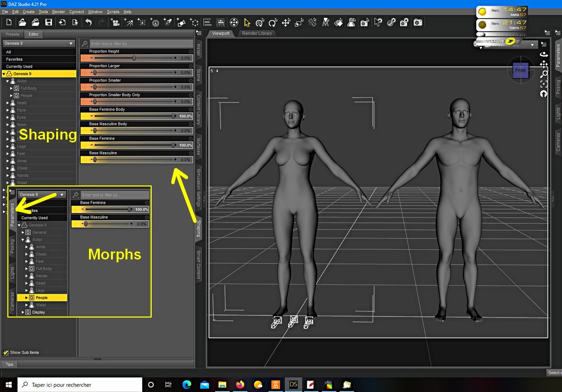Click the Base Feminine Body slider
The height and width of the screenshot is (392, 562).
pyautogui.click(x=136, y=116)
